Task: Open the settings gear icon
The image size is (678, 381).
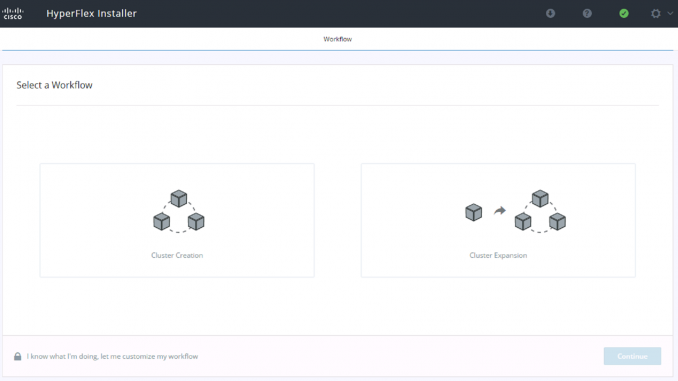Action: tap(656, 13)
